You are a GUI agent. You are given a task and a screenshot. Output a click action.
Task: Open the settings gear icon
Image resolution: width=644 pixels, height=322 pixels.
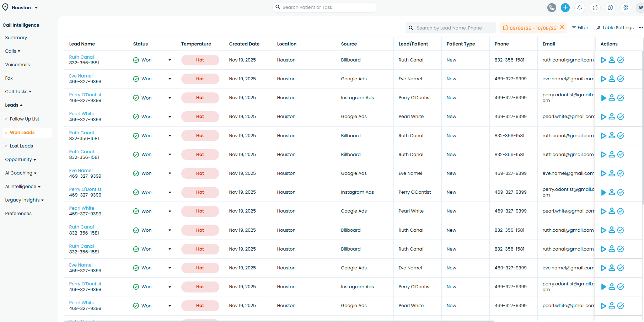coord(626,7)
